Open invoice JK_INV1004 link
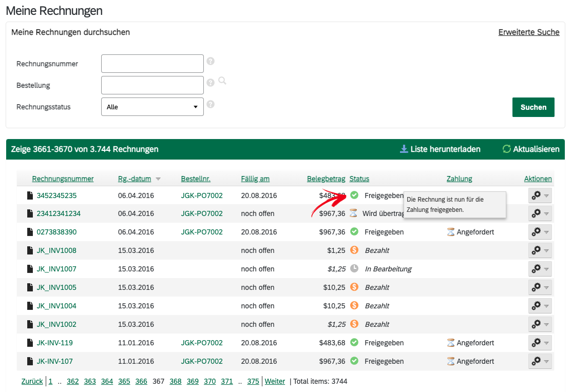 coord(56,306)
